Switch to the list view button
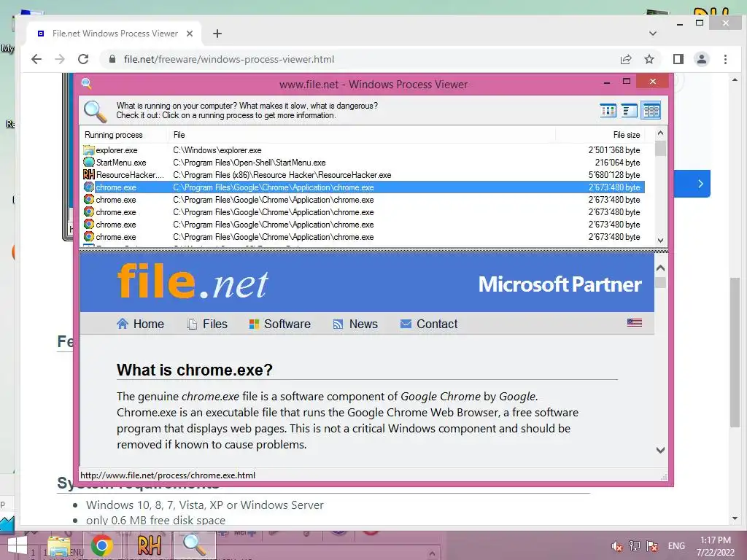Screen dimensions: 747x560 tap(630, 111)
